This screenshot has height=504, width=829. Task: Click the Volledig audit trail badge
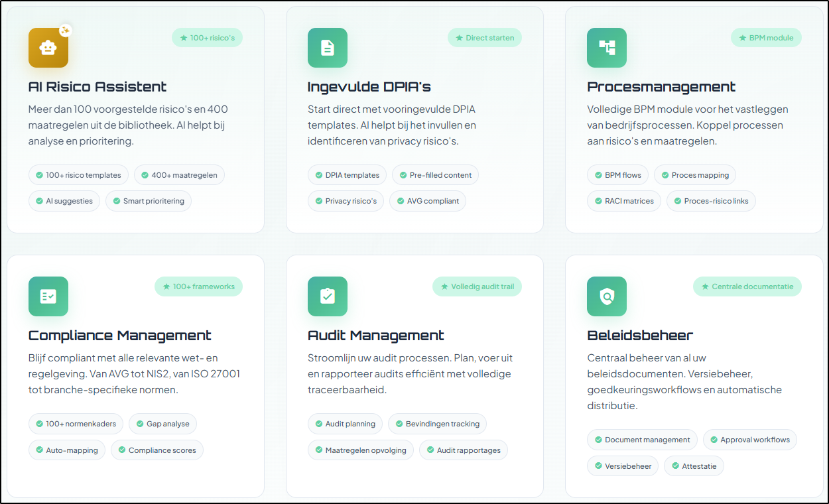[x=477, y=286]
